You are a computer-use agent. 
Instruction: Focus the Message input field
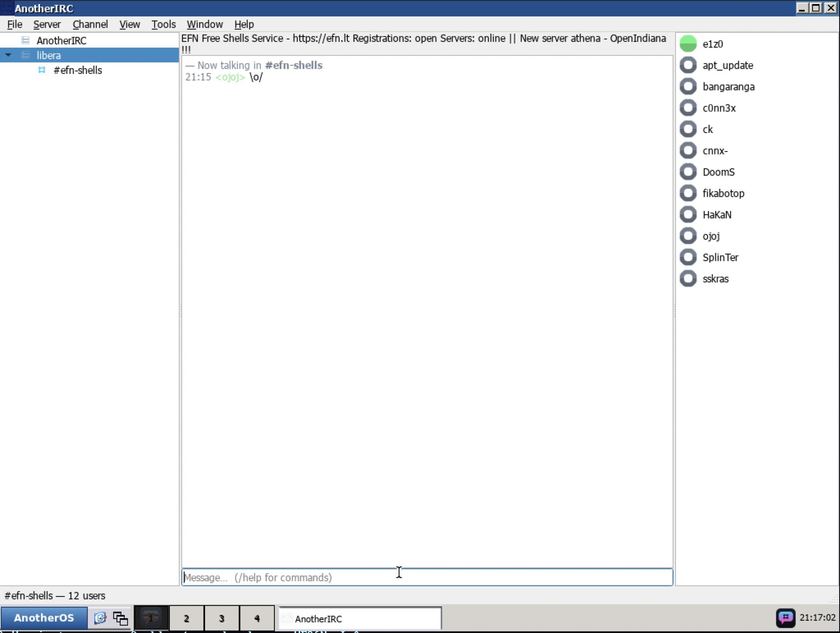pos(427,577)
